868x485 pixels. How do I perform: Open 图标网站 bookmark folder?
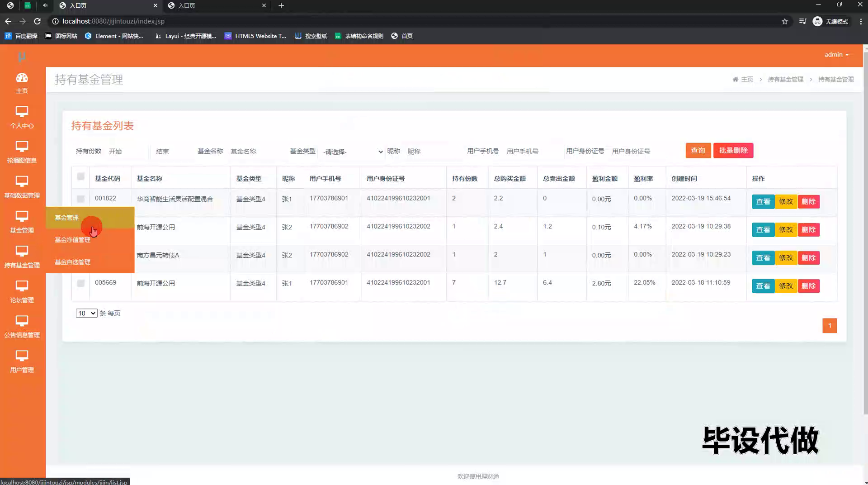click(61, 36)
